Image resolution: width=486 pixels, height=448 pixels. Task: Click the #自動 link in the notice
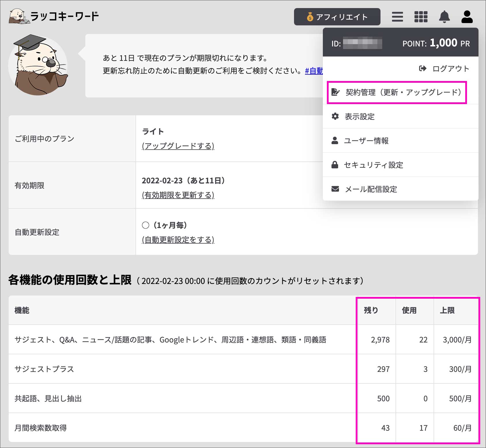[x=314, y=71]
